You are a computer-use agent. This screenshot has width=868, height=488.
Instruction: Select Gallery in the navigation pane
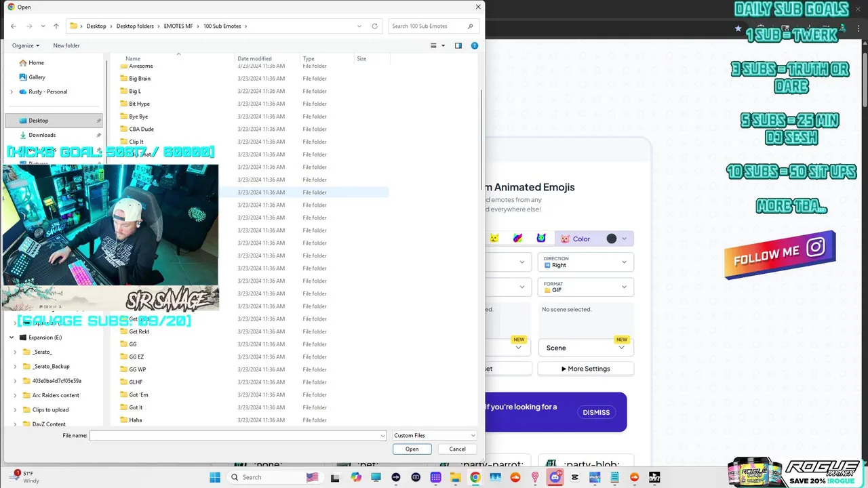click(37, 77)
